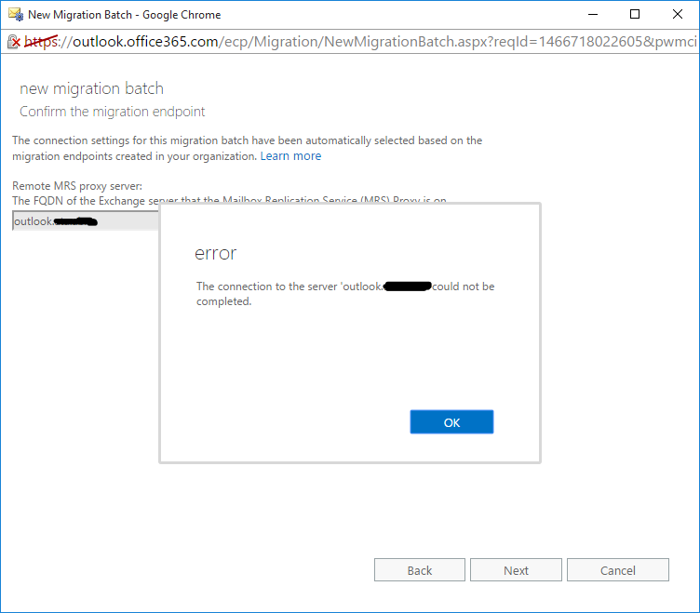Click 'Confirm the migration endpoint' subtitle
This screenshot has width=700, height=613.
[x=112, y=111]
